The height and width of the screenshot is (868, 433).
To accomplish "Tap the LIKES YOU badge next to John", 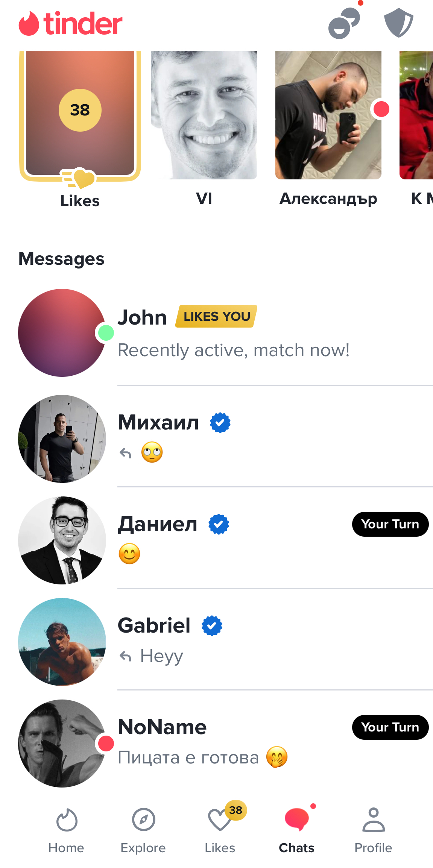I will coord(216,316).
